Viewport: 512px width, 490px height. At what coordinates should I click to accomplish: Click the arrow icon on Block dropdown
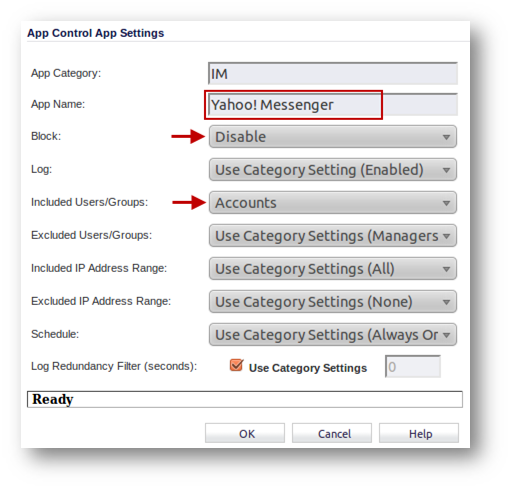(x=446, y=137)
